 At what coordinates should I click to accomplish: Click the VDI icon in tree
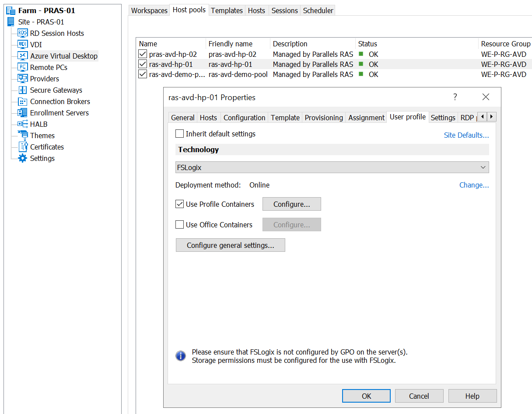click(x=23, y=45)
